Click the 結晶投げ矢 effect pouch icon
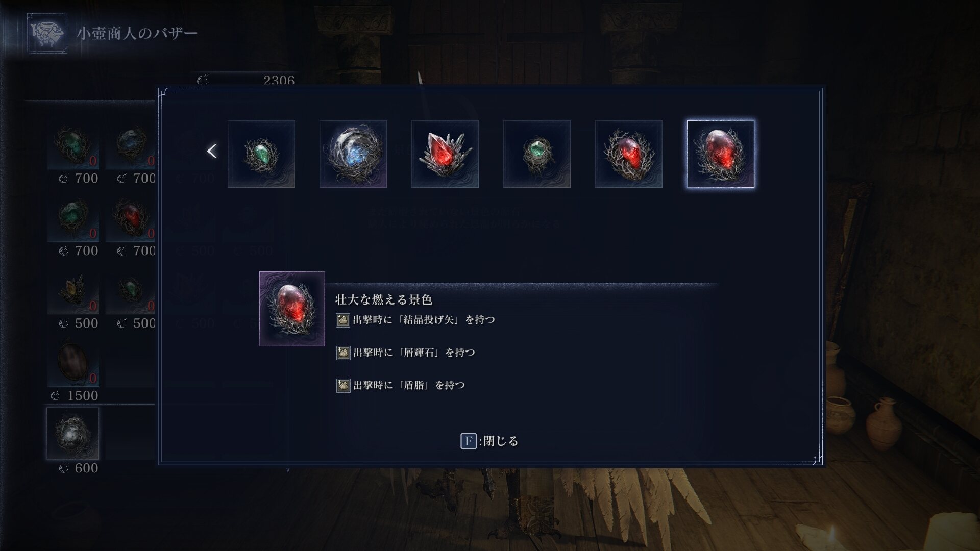980x551 pixels. [x=343, y=320]
